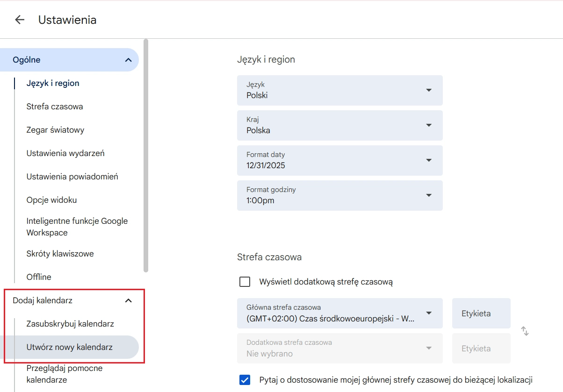This screenshot has height=392, width=563.
Task: Click the swap time zones arrows icon
Action: click(x=525, y=331)
